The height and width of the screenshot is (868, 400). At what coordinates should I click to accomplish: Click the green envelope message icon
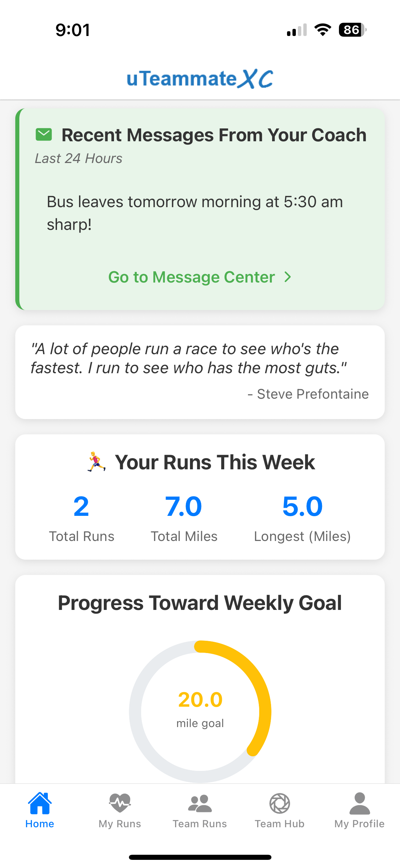[44, 134]
